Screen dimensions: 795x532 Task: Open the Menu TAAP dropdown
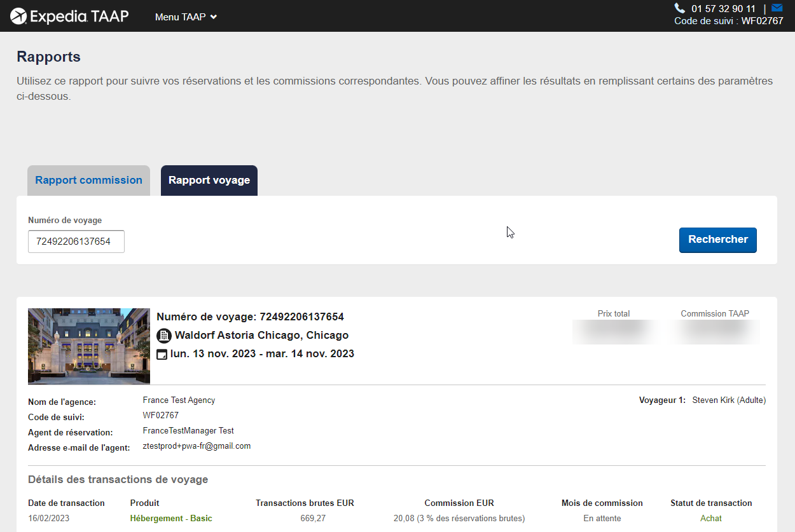point(186,17)
